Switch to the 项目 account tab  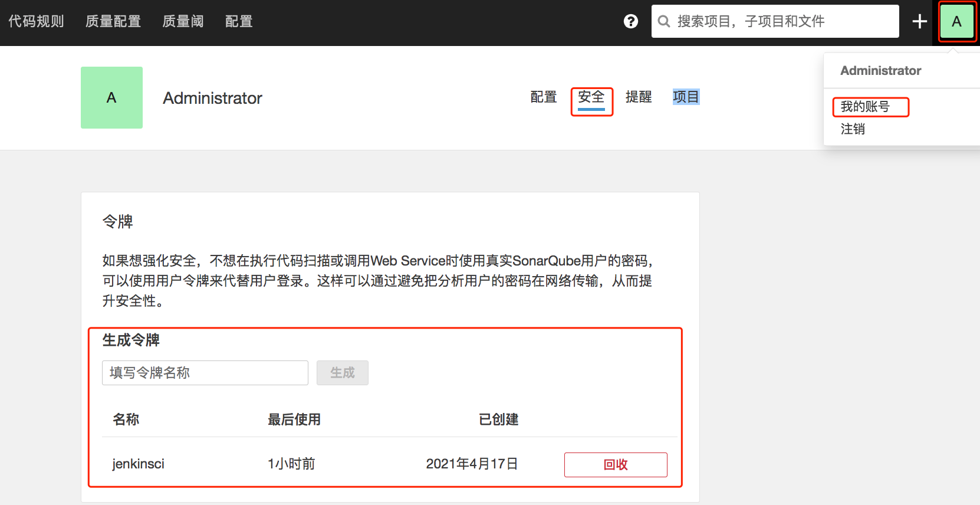[x=686, y=97]
